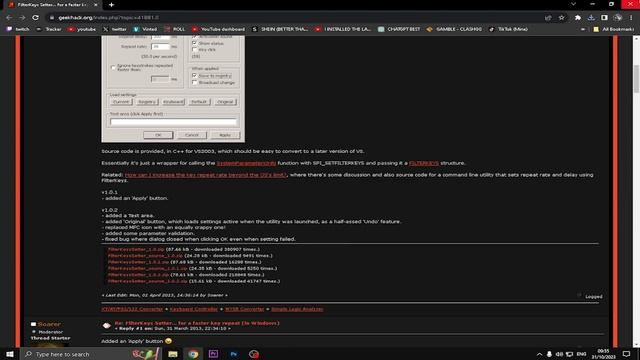Show hidden system tray icons
Image resolution: width=640 pixels, height=360 pixels.
point(539,354)
